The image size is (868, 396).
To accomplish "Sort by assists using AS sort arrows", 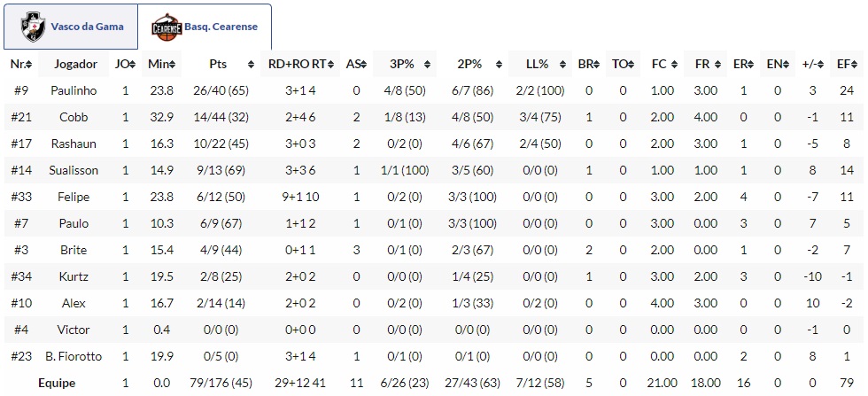I will point(364,65).
